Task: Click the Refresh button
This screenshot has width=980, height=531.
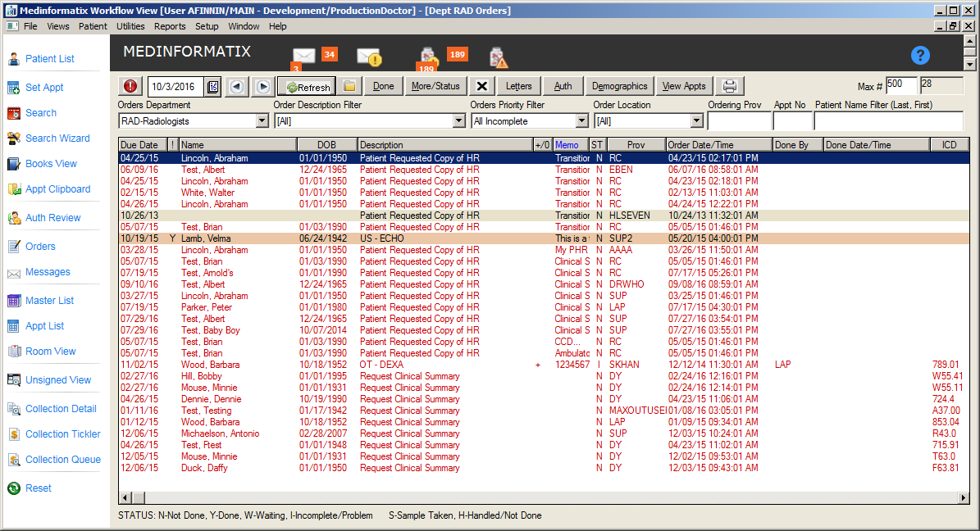Action: pos(307,86)
